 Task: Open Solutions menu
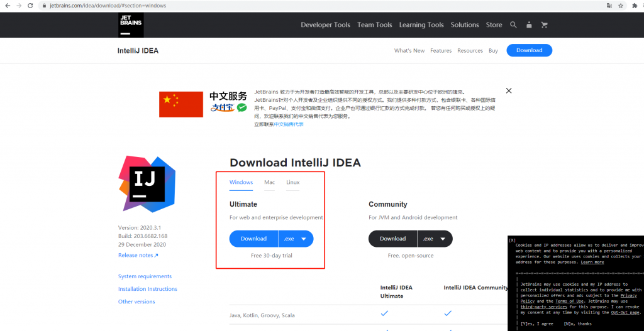point(465,24)
